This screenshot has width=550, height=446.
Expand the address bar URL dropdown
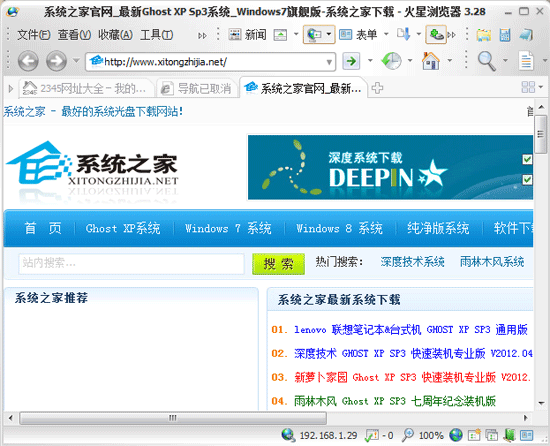click(x=329, y=62)
